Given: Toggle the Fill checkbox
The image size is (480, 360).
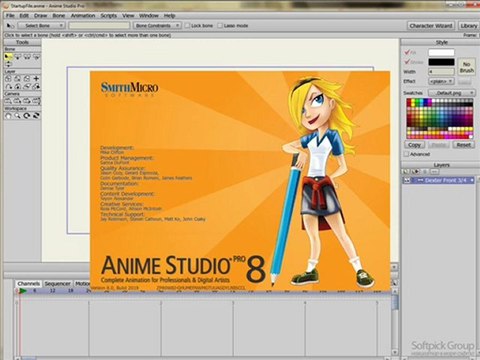Looking at the screenshot, I should pyautogui.click(x=407, y=52).
